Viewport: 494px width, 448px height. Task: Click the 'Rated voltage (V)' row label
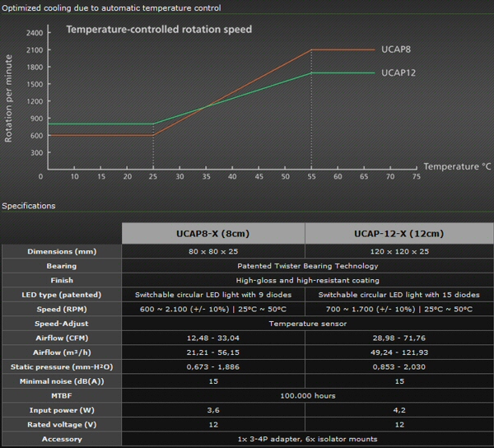pyautogui.click(x=62, y=425)
